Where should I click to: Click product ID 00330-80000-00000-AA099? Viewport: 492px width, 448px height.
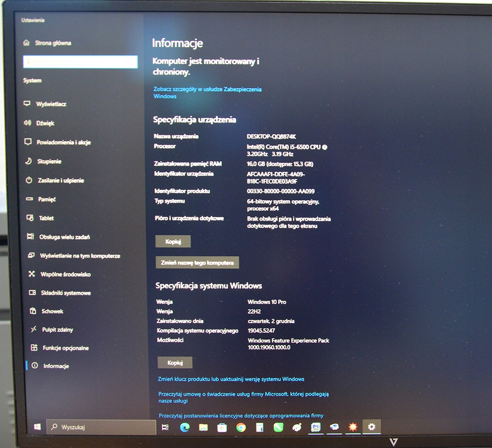coord(280,191)
